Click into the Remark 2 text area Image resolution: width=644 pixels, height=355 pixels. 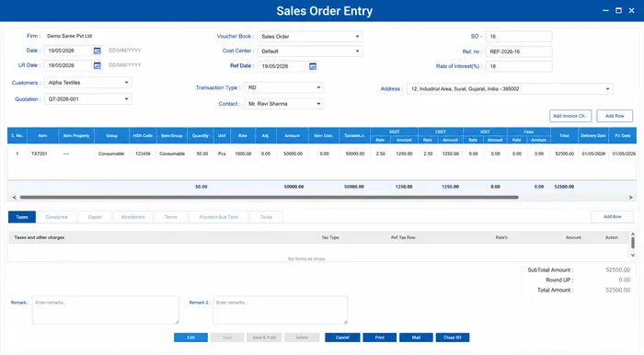click(280, 310)
